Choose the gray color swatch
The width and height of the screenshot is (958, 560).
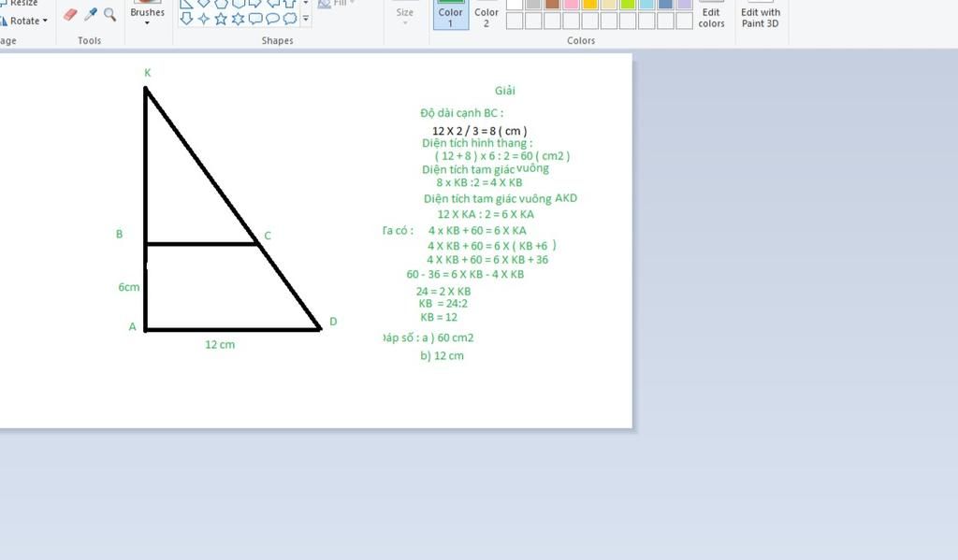pyautogui.click(x=533, y=4)
